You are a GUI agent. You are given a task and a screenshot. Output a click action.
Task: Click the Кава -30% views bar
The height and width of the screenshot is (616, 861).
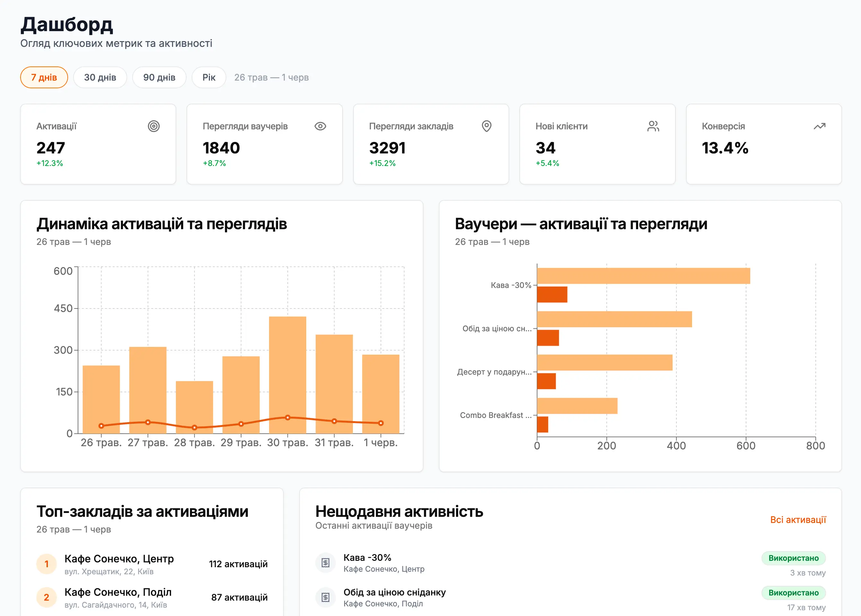644,276
